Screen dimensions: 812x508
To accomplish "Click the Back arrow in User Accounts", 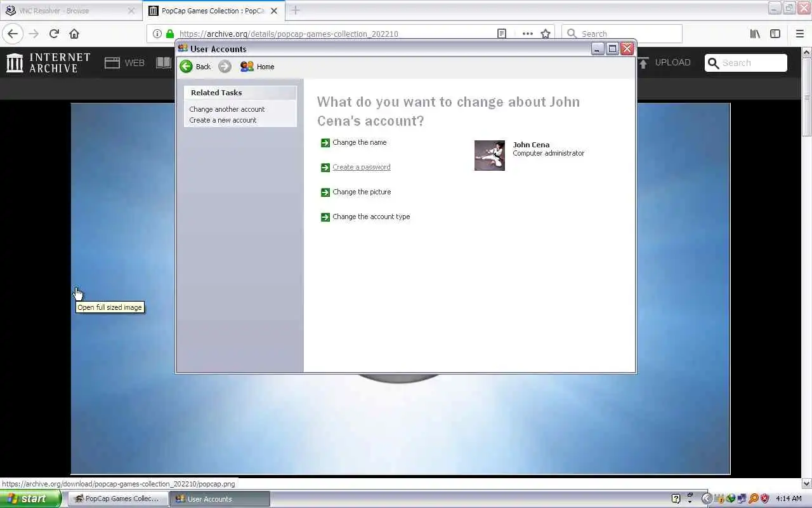I will [x=186, y=67].
